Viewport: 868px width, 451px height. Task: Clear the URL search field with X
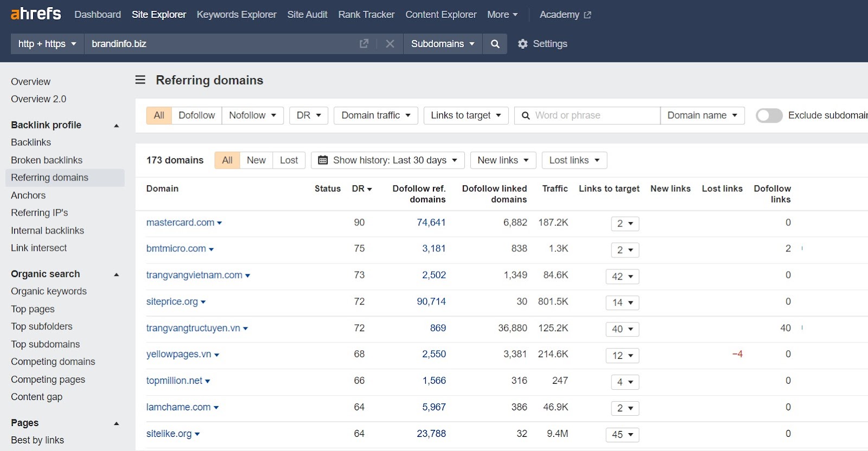pos(390,43)
